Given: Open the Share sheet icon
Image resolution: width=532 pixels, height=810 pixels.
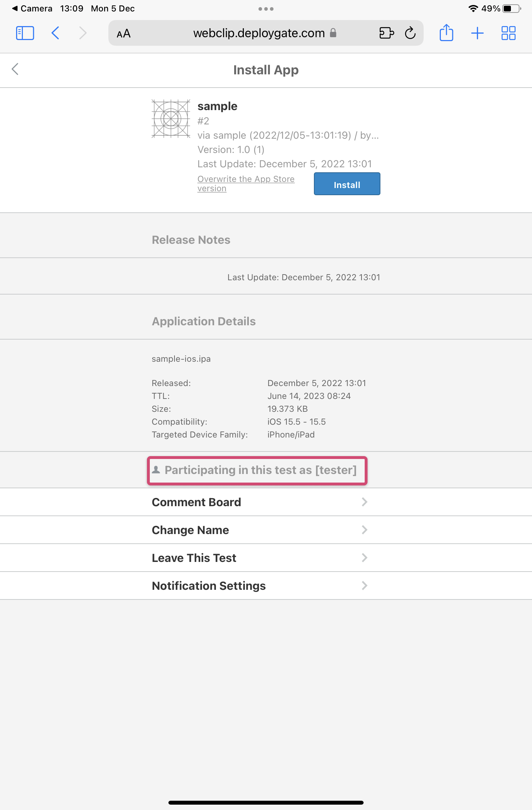Looking at the screenshot, I should point(446,33).
